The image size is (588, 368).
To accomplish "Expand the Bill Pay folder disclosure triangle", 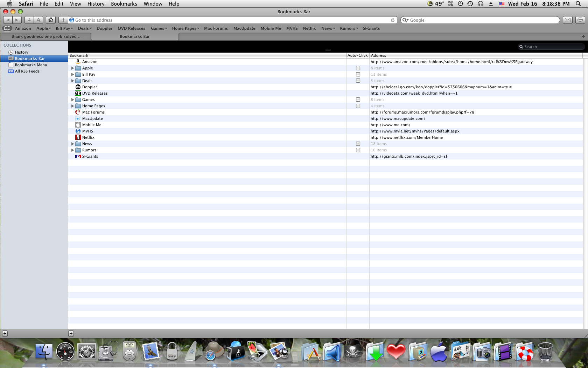I will (72, 74).
